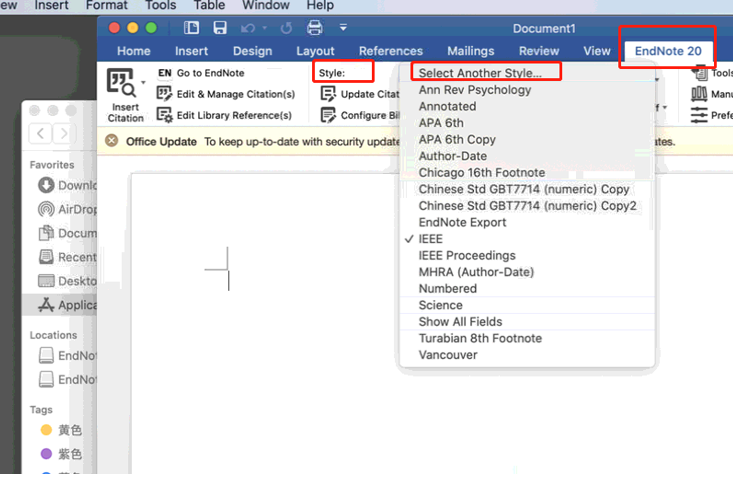The width and height of the screenshot is (733, 482).
Task: Click the Configure Bibliography icon
Action: (328, 115)
